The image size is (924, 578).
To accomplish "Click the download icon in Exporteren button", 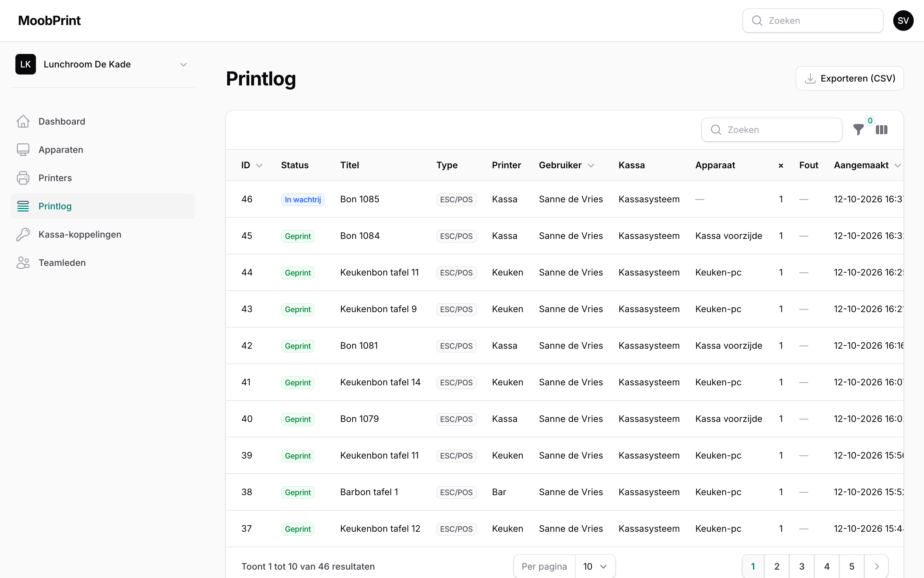I will (x=810, y=78).
